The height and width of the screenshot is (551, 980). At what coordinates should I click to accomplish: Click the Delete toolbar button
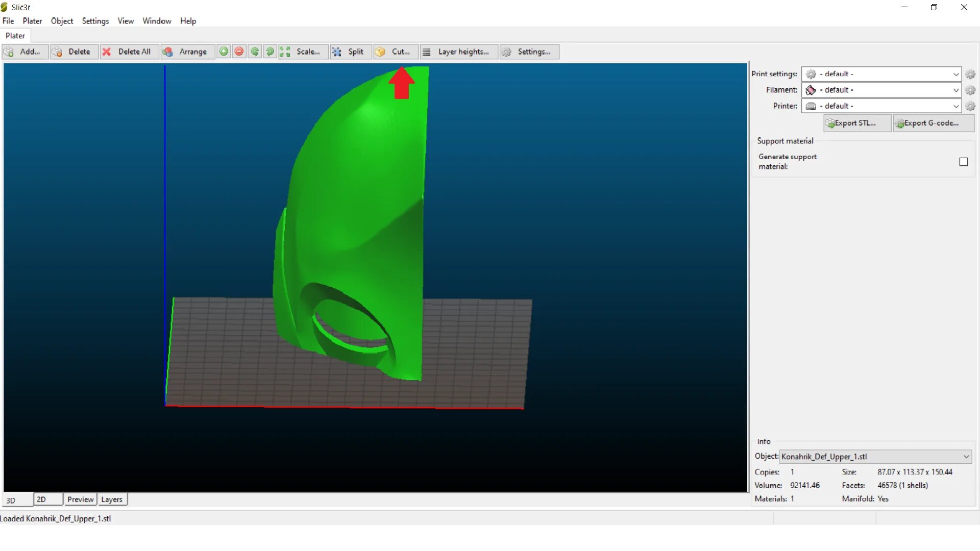[x=74, y=52]
